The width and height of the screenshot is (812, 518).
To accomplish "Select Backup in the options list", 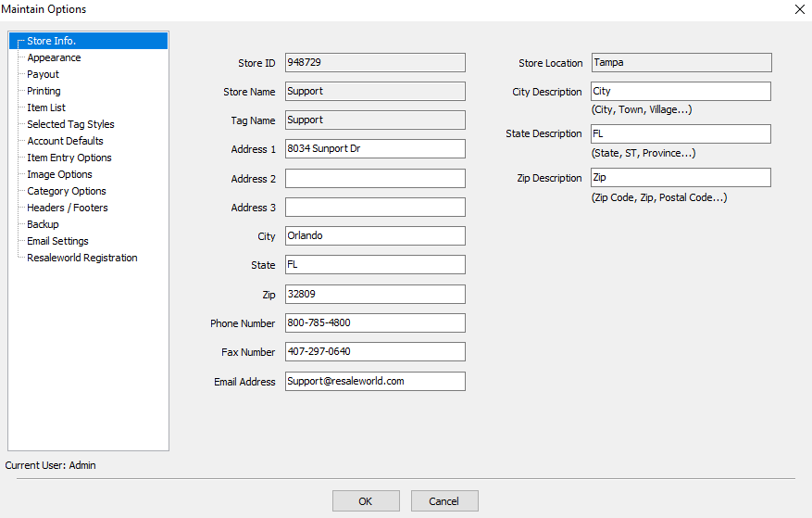I will (43, 224).
